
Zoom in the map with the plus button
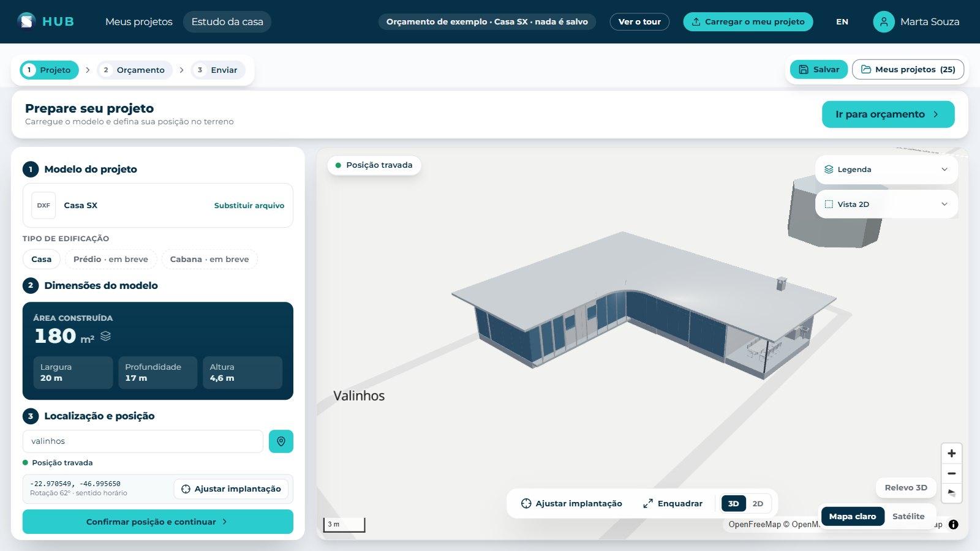click(951, 454)
